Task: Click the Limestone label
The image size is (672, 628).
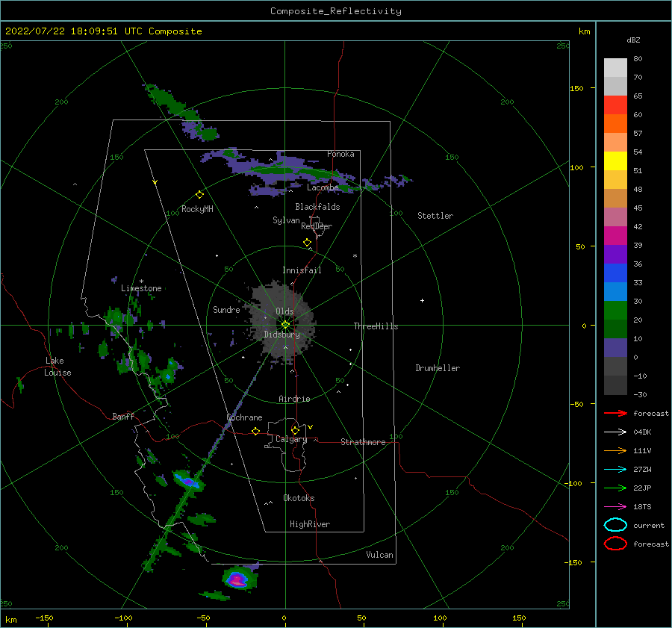Action: 141,288
